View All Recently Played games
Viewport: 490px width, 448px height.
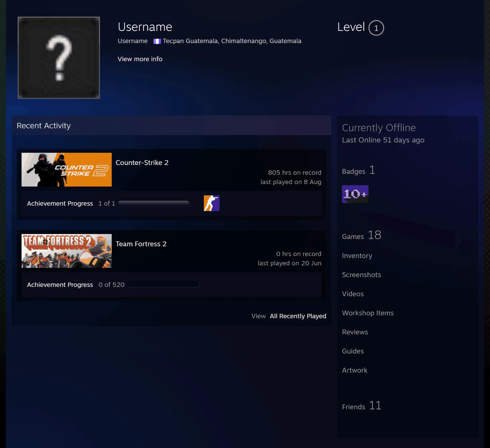[298, 316]
